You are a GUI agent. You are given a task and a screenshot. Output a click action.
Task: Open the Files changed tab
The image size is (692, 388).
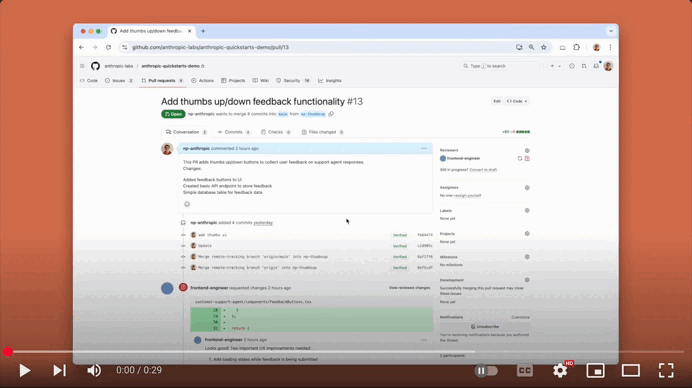pyautogui.click(x=323, y=132)
